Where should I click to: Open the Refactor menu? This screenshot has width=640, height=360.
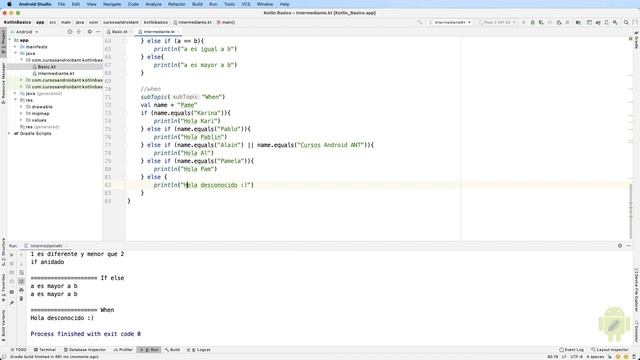(x=177, y=4)
